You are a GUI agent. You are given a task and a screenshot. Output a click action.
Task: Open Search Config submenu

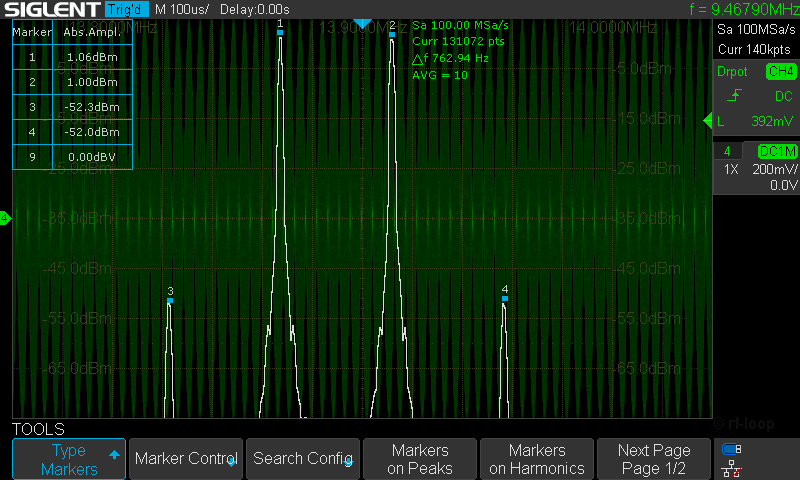303,459
